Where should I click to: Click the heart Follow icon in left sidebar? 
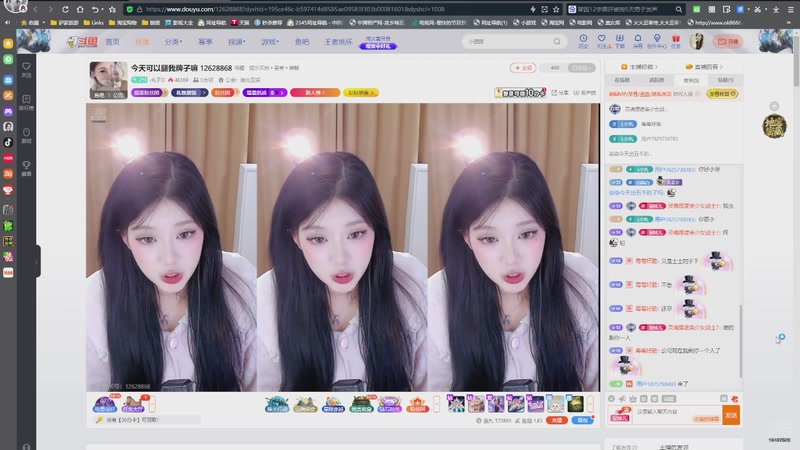pyautogui.click(x=27, y=66)
